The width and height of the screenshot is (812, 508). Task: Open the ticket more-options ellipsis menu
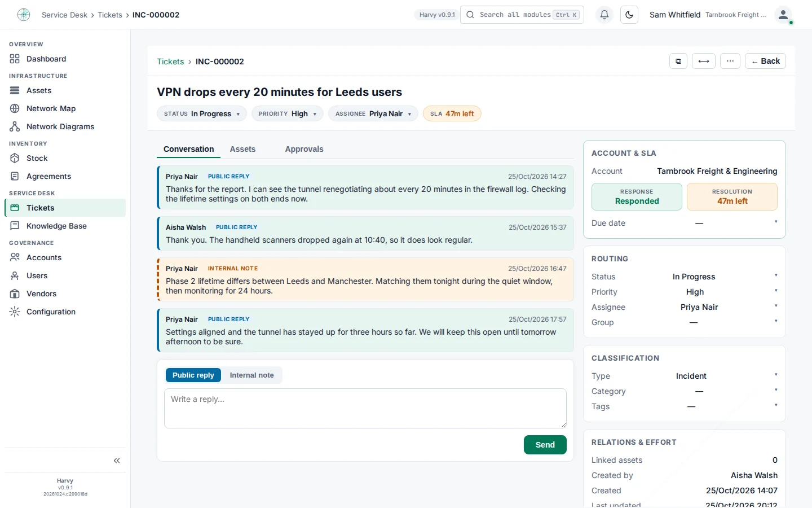click(x=730, y=61)
